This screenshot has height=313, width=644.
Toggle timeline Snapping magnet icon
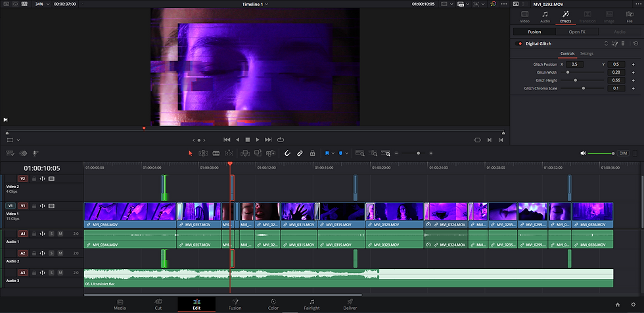[287, 153]
